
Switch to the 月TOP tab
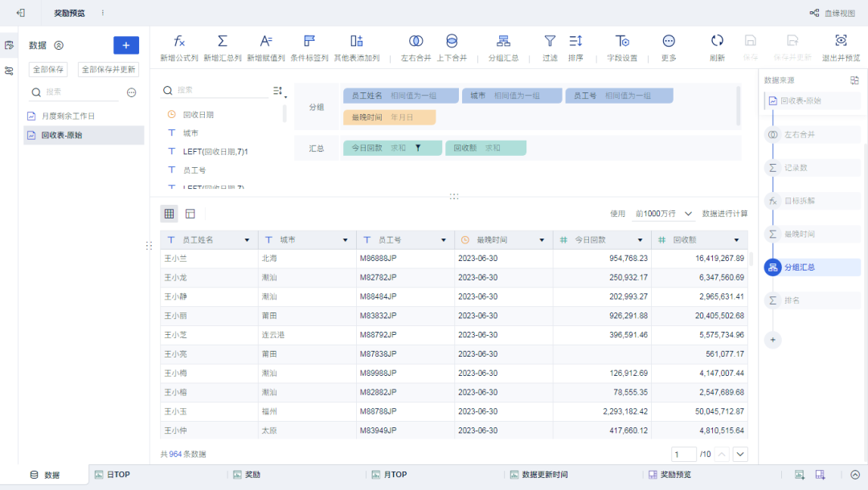(x=390, y=475)
